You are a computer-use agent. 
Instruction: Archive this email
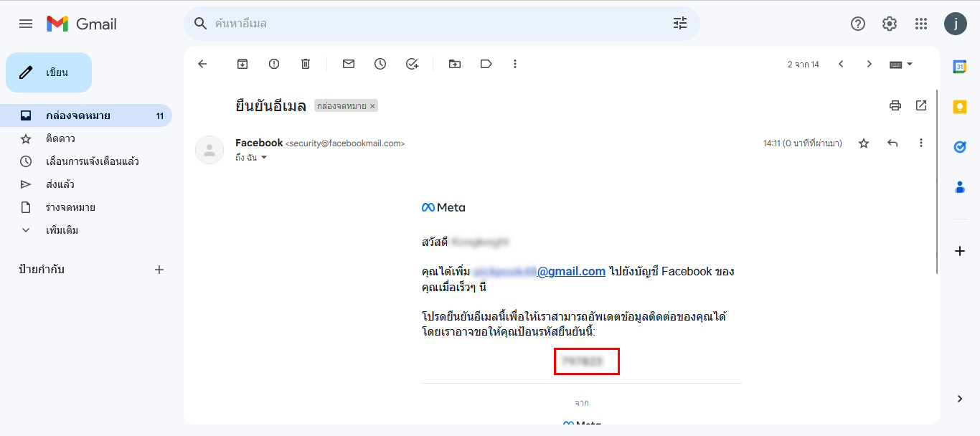point(242,64)
